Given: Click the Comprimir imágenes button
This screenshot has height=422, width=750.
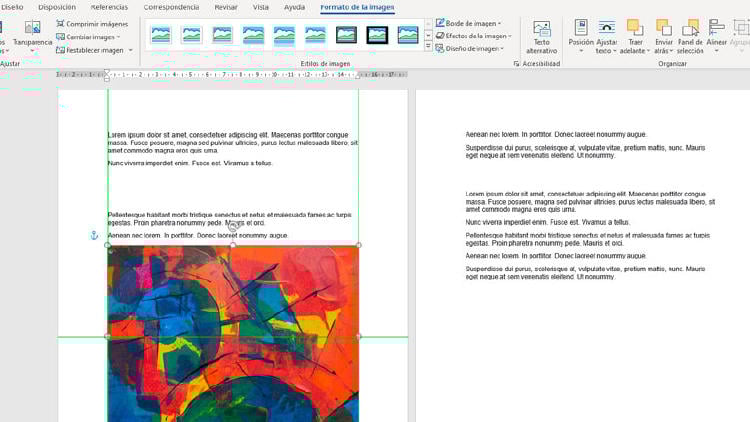Looking at the screenshot, I should (x=92, y=23).
